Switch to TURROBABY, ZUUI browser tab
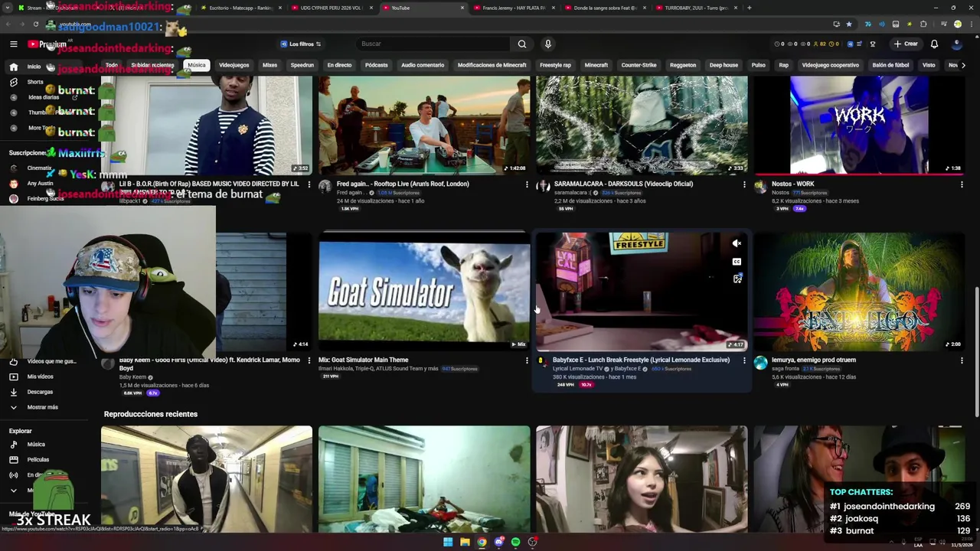980x551 pixels. point(695,8)
